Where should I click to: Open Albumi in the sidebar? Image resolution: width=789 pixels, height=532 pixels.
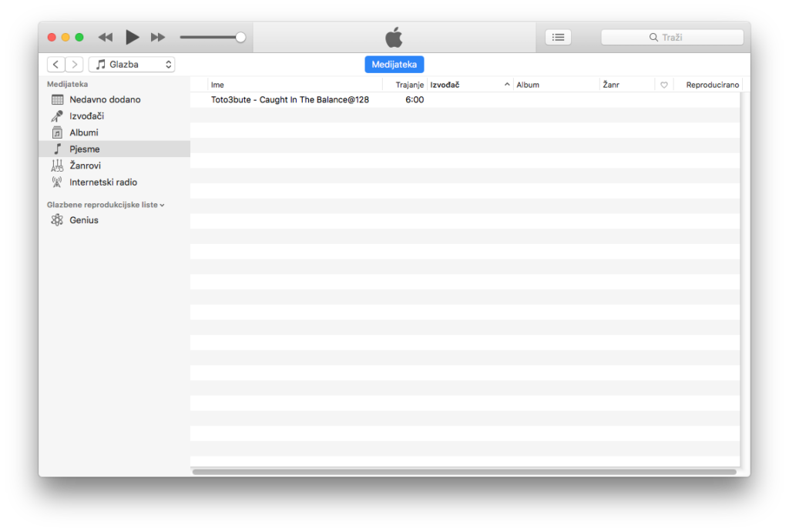click(83, 132)
